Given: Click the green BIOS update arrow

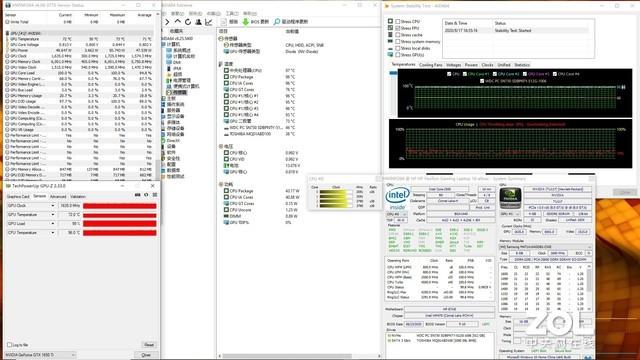Looking at the screenshot, I should [x=245, y=22].
